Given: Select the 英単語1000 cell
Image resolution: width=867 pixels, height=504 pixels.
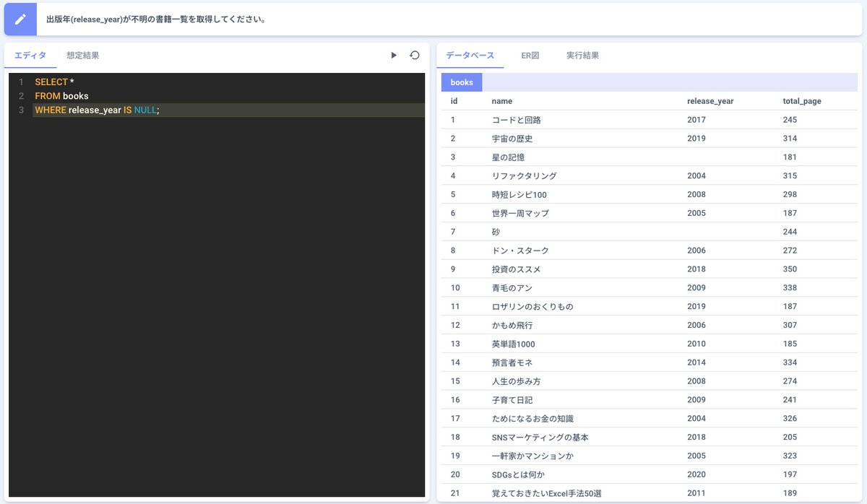Looking at the screenshot, I should (x=514, y=344).
